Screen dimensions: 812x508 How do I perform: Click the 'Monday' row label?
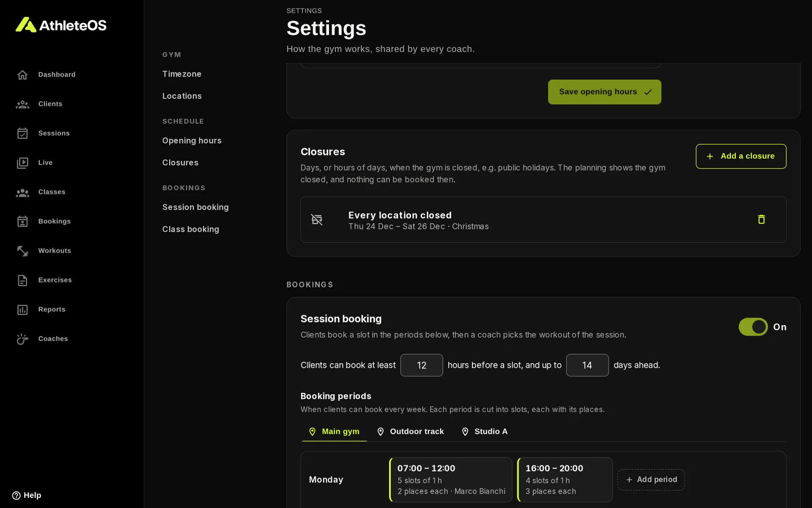326,480
